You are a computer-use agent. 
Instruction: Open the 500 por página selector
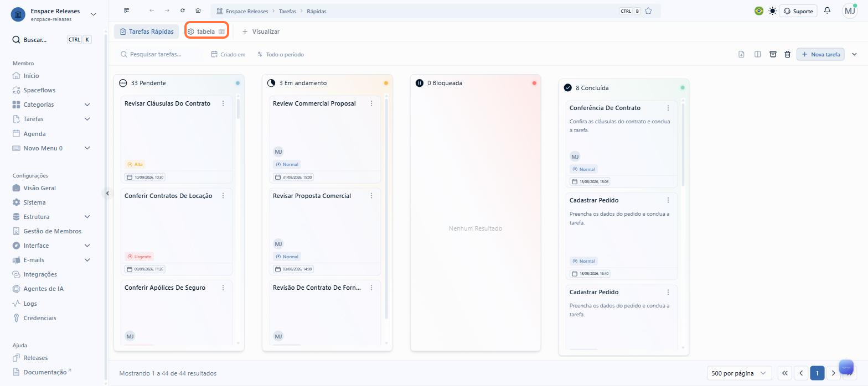point(740,373)
